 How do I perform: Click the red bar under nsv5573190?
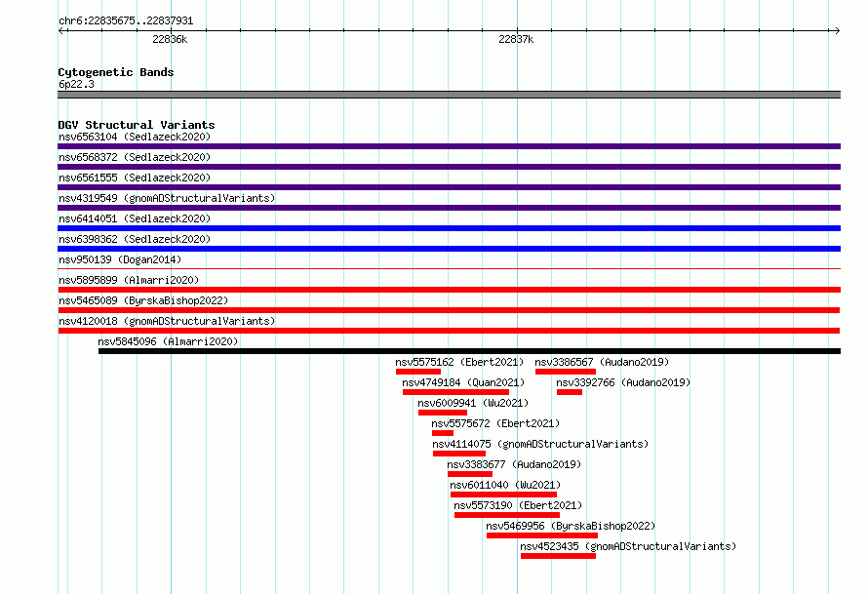(x=507, y=515)
